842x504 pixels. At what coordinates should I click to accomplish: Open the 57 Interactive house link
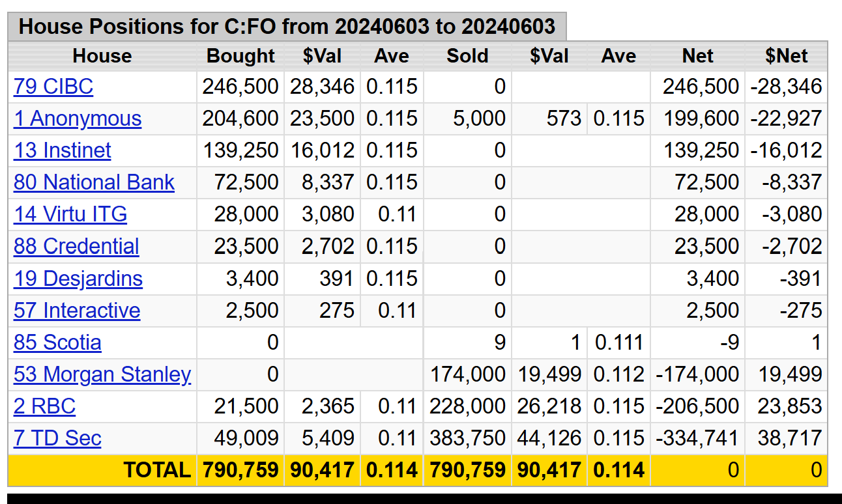pos(77,311)
